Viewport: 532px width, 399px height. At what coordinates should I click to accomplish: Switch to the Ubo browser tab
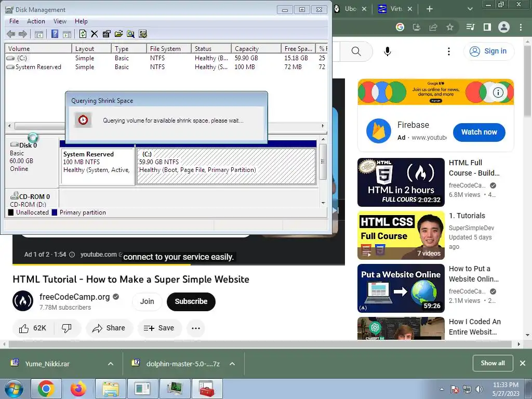tap(351, 9)
